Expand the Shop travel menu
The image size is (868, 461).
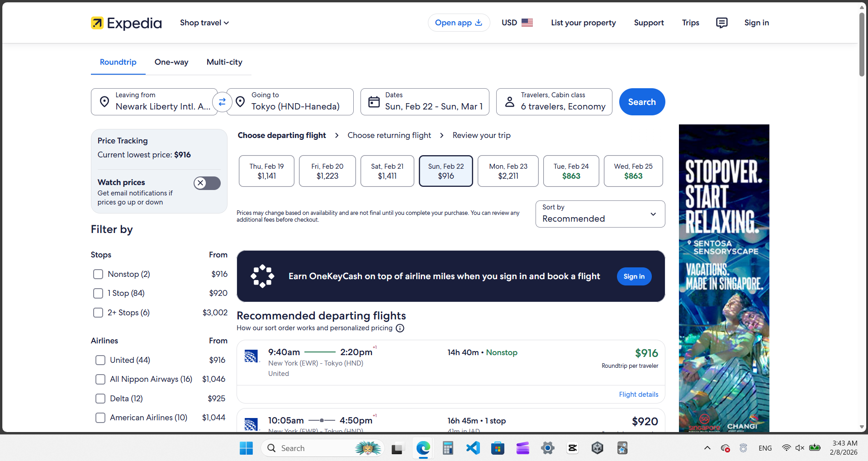coord(204,23)
